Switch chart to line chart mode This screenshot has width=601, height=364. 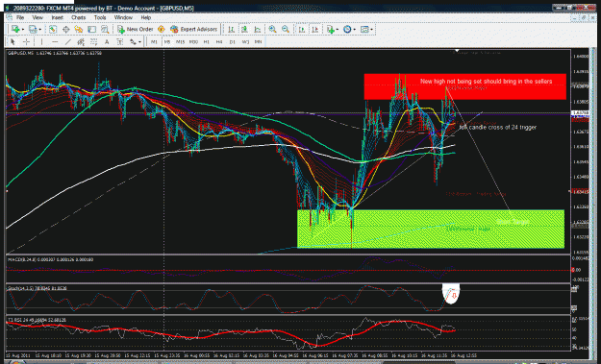tap(258, 29)
